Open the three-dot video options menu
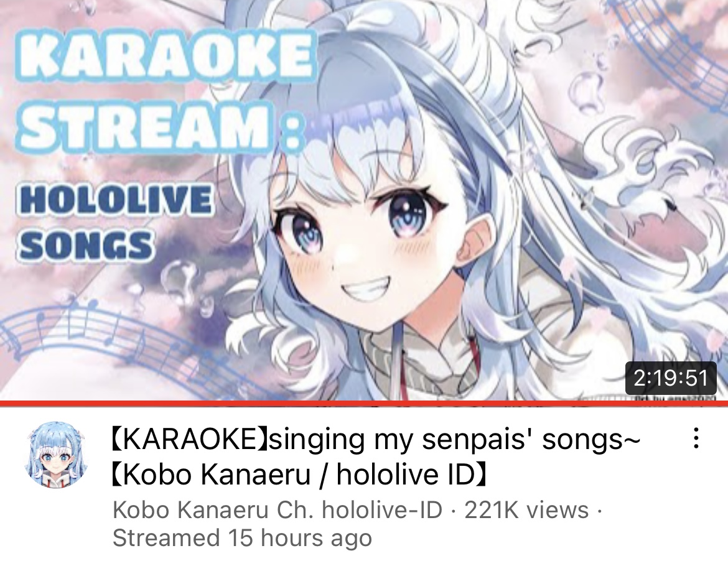This screenshot has width=728, height=561. coord(696,438)
